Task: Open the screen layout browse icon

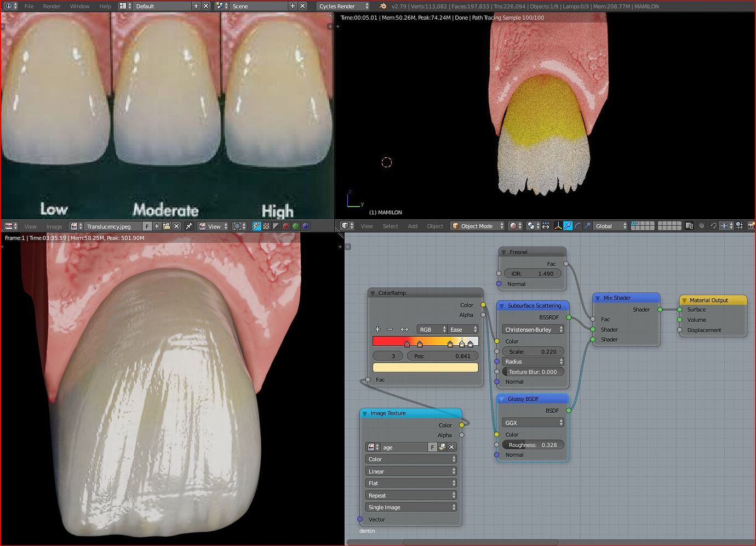Action: click(125, 6)
